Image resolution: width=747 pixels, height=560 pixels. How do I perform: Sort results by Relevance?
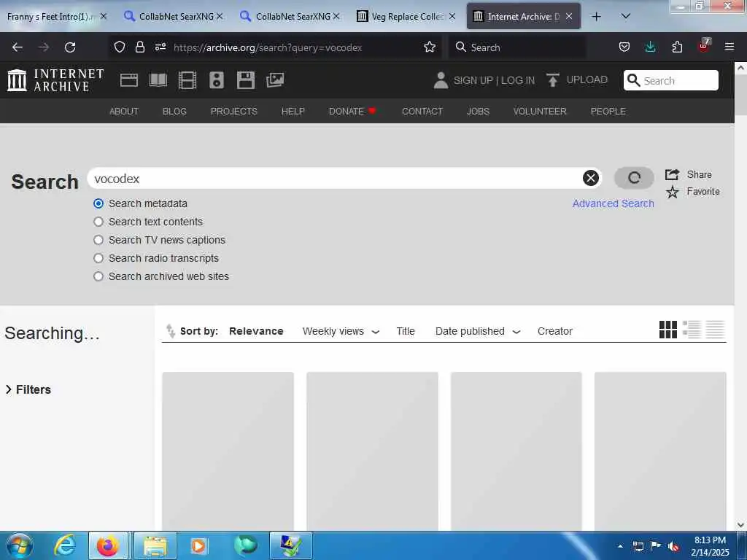coord(256,331)
